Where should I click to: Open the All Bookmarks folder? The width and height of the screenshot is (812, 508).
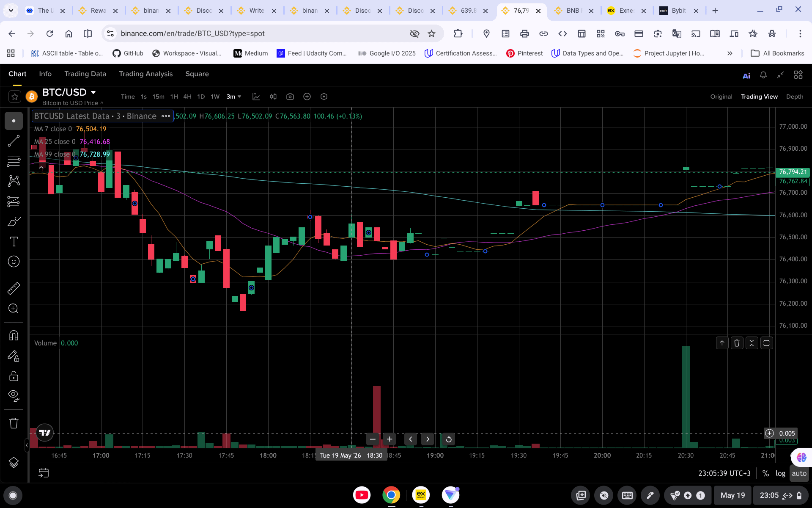[777, 53]
